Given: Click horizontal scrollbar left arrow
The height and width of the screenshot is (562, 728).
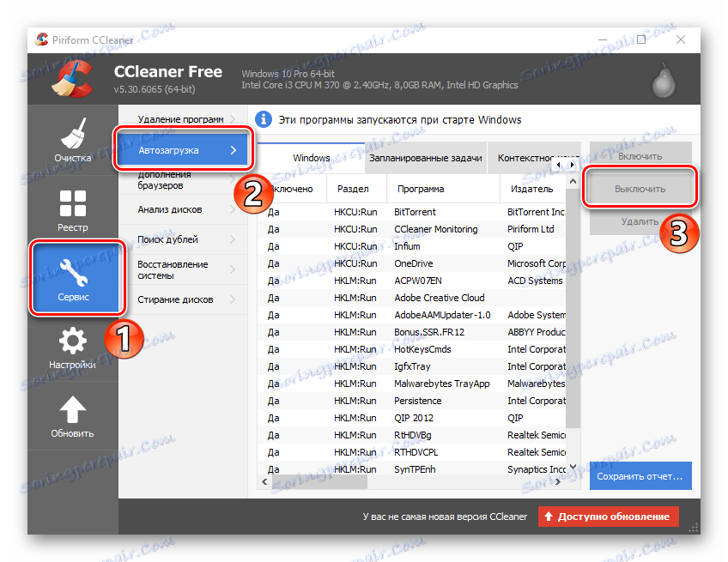Looking at the screenshot, I should tap(264, 481).
